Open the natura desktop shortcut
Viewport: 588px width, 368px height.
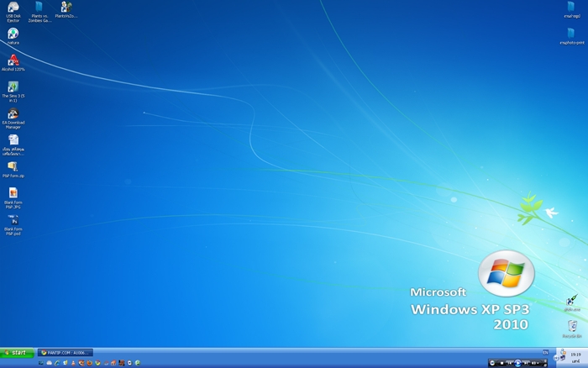pos(13,36)
